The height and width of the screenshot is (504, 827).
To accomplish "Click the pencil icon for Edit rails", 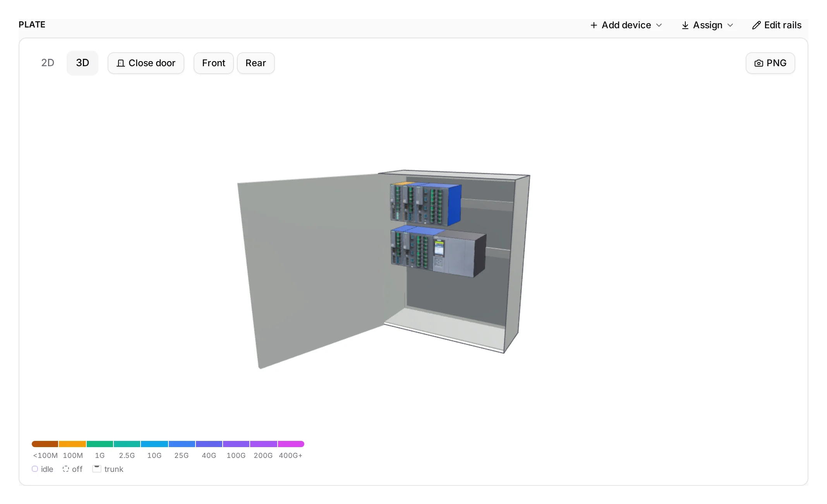I will pos(756,25).
